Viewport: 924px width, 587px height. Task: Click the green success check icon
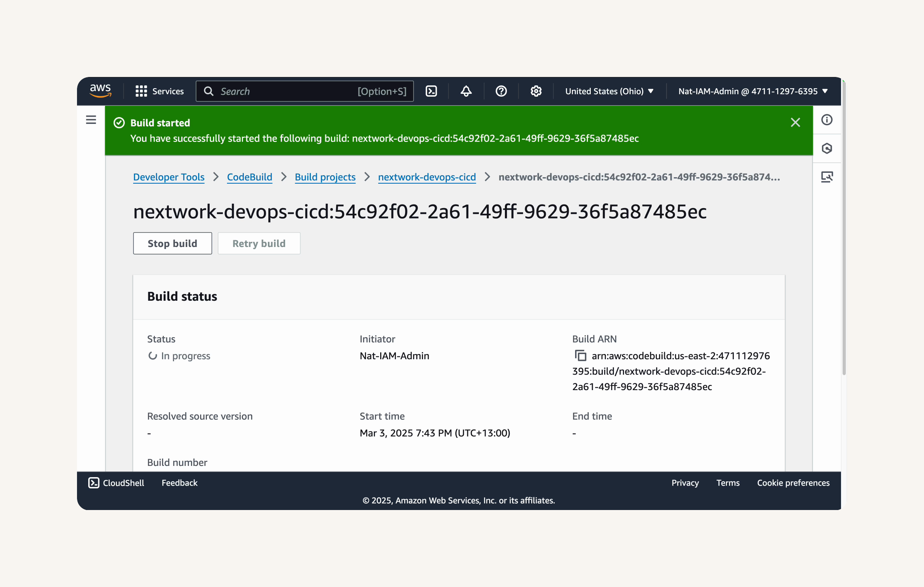pyautogui.click(x=119, y=123)
